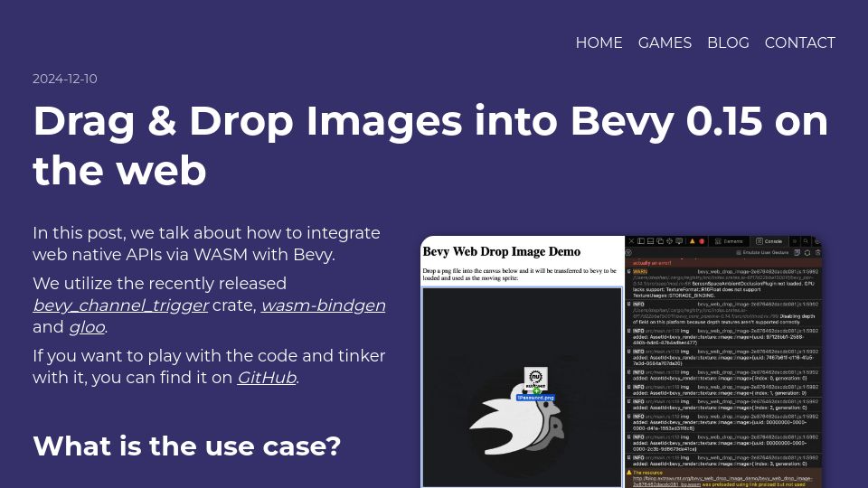Open the HOME navigation link
This screenshot has width=868, height=488.
(599, 42)
